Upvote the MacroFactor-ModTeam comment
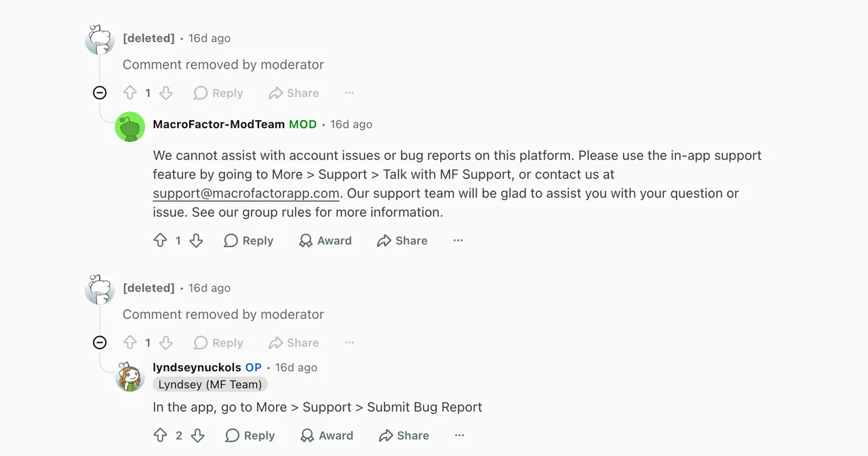 point(160,240)
